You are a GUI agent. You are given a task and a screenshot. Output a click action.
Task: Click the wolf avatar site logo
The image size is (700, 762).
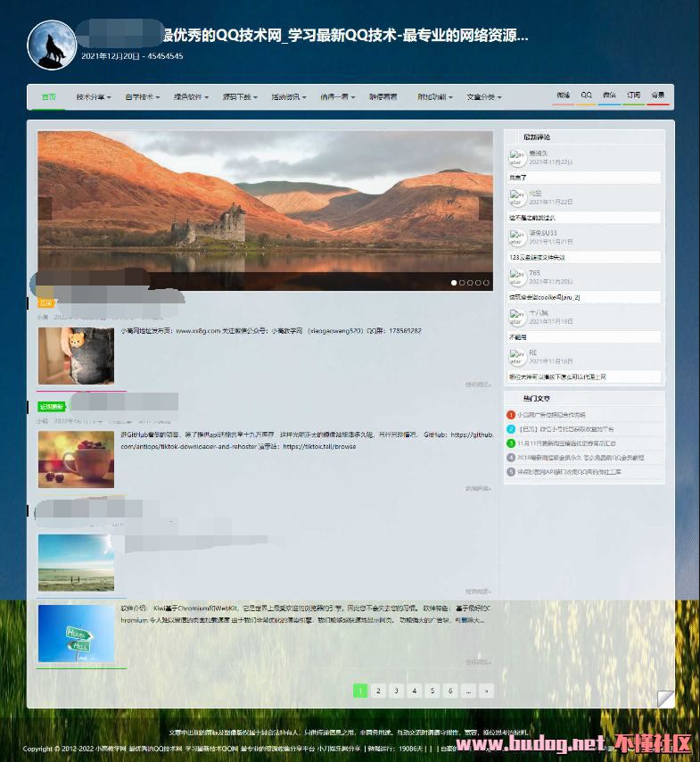(x=52, y=45)
